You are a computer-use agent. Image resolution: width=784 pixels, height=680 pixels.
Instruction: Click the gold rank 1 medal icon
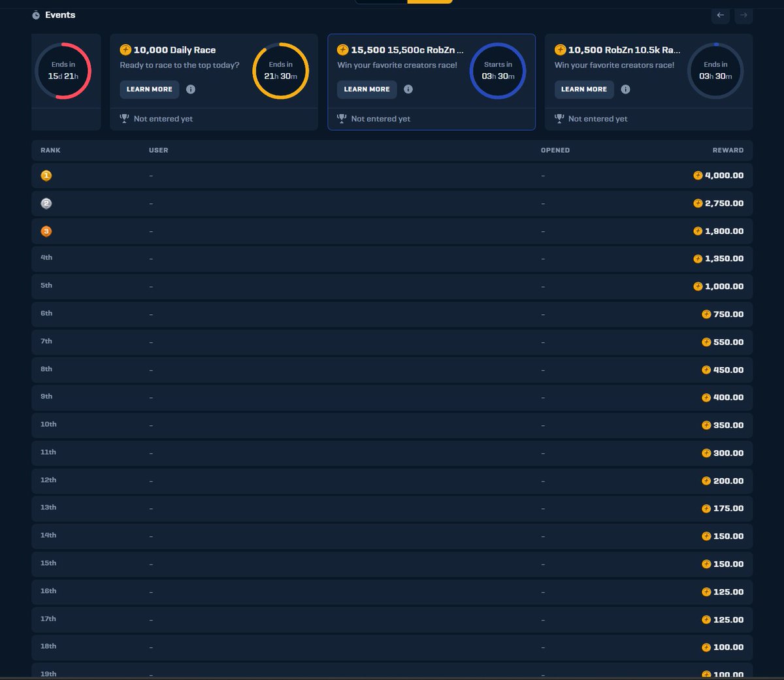coord(46,176)
